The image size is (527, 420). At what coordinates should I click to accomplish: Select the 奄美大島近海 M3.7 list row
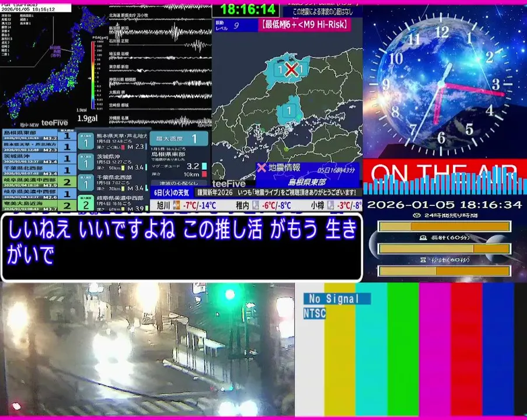pos(39,205)
